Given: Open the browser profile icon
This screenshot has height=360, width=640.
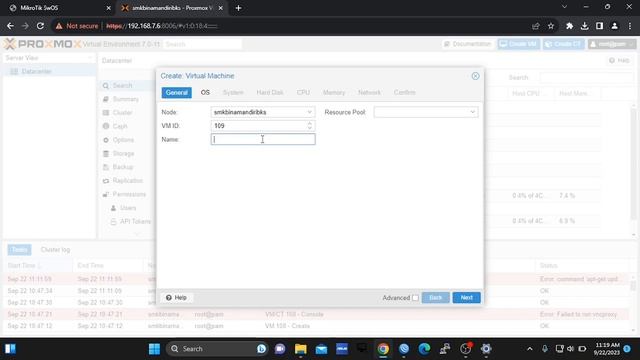Looking at the screenshot, I should click(x=614, y=26).
